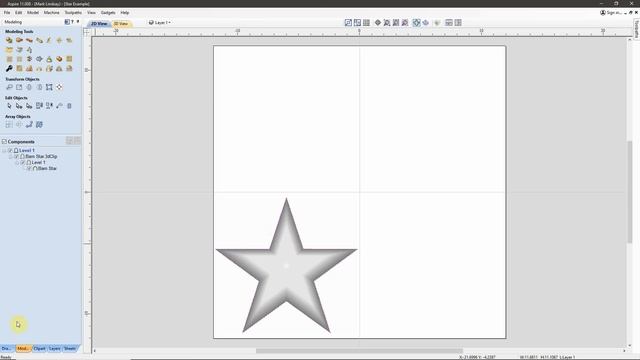Open the Drawing tab at the bottom
This screenshot has width=640, height=360.
[x=7, y=349]
